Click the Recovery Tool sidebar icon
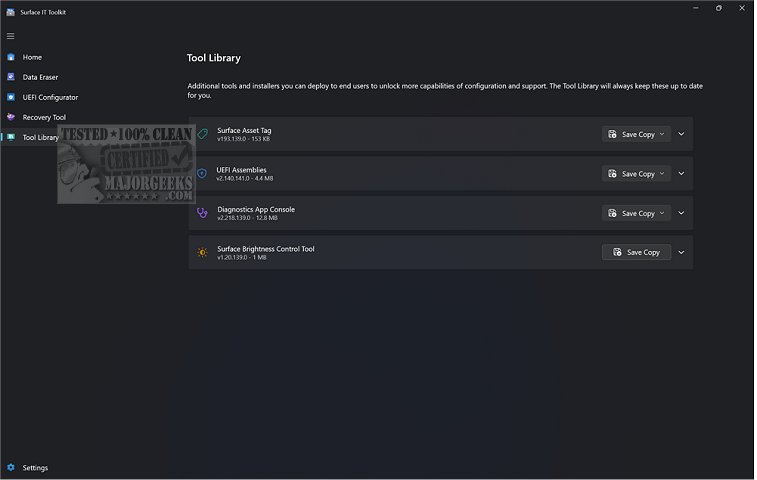 (11, 117)
